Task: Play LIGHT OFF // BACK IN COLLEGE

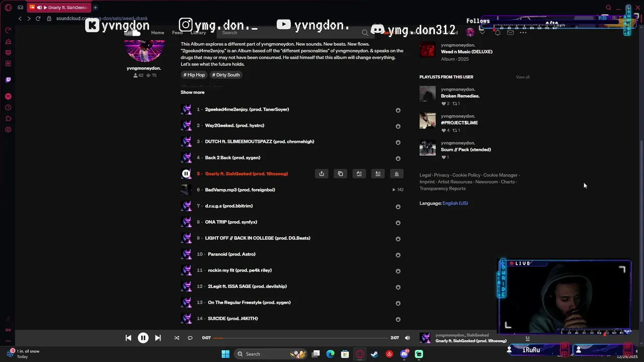Action: tap(258, 238)
